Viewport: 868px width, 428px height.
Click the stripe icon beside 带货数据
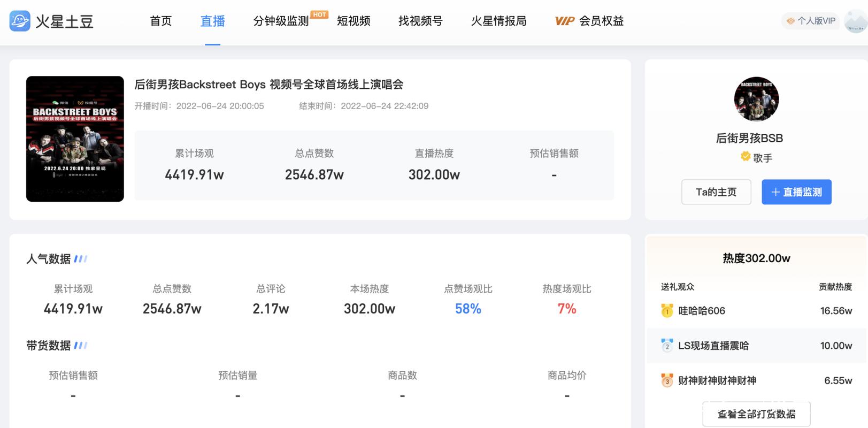(81, 346)
